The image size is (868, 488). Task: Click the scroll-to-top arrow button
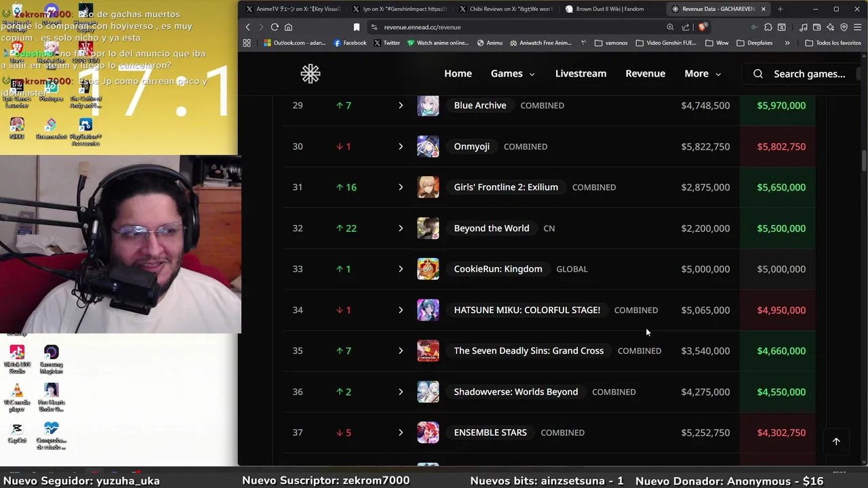(x=836, y=441)
